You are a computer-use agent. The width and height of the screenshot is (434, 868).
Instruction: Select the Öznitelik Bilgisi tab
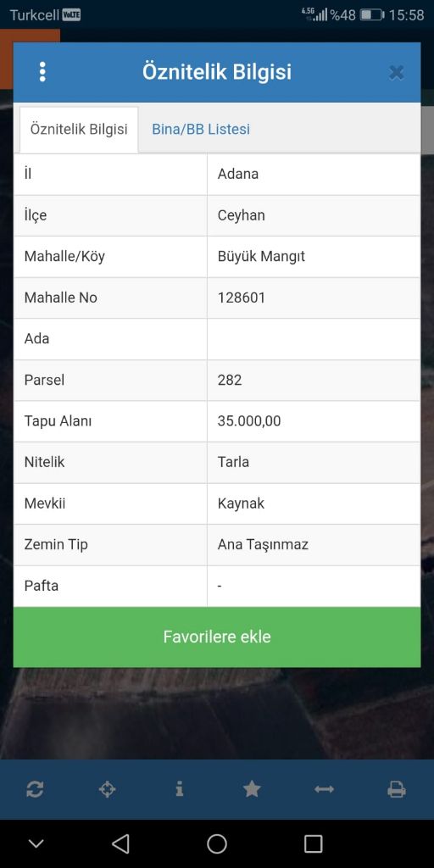pyautogui.click(x=79, y=130)
